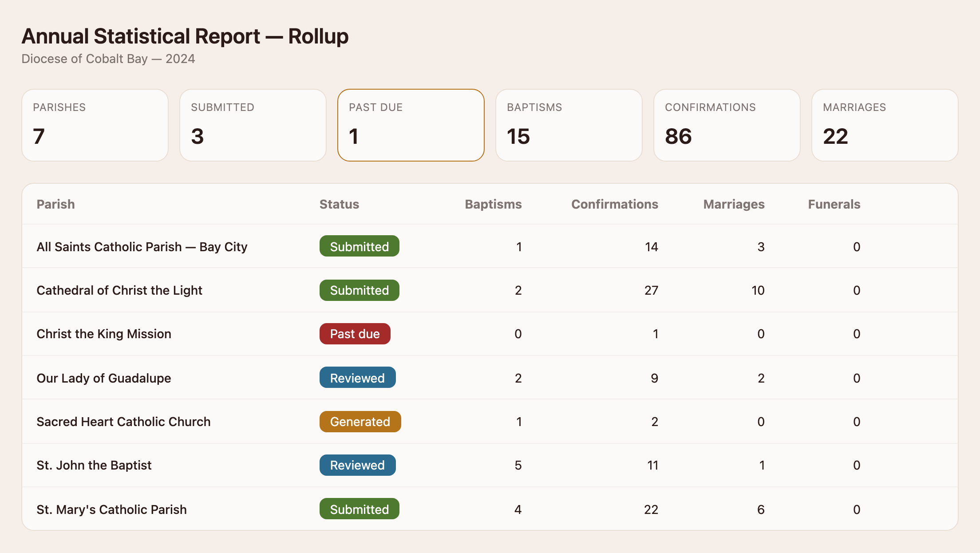Click confirmations value 11 for St. John
The image size is (980, 553).
[652, 465]
